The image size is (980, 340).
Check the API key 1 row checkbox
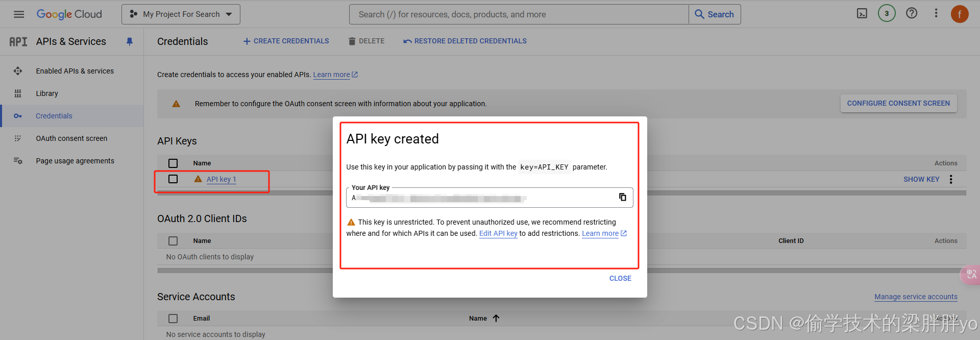tap(173, 179)
